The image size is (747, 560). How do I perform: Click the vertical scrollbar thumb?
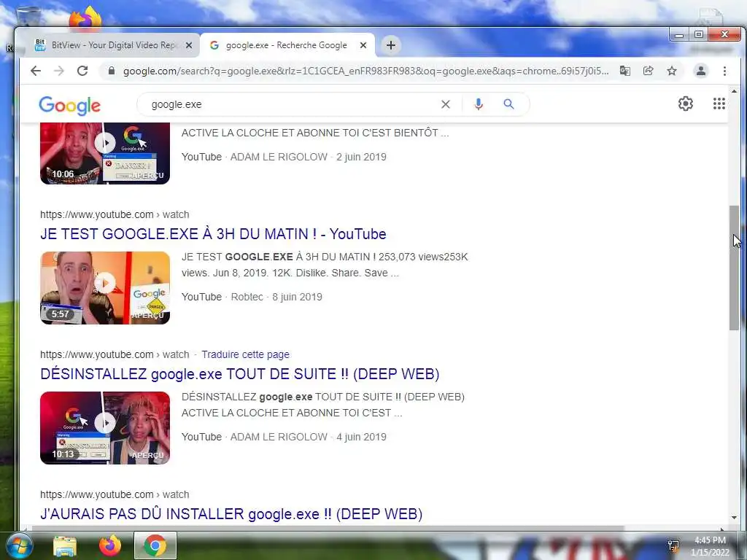734,268
